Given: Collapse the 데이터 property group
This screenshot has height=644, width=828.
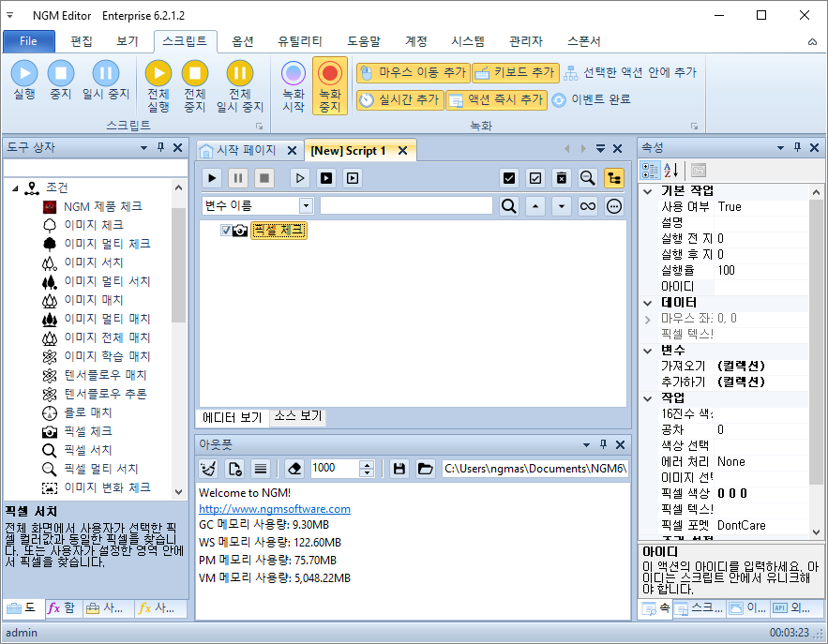Looking at the screenshot, I should pos(648,303).
